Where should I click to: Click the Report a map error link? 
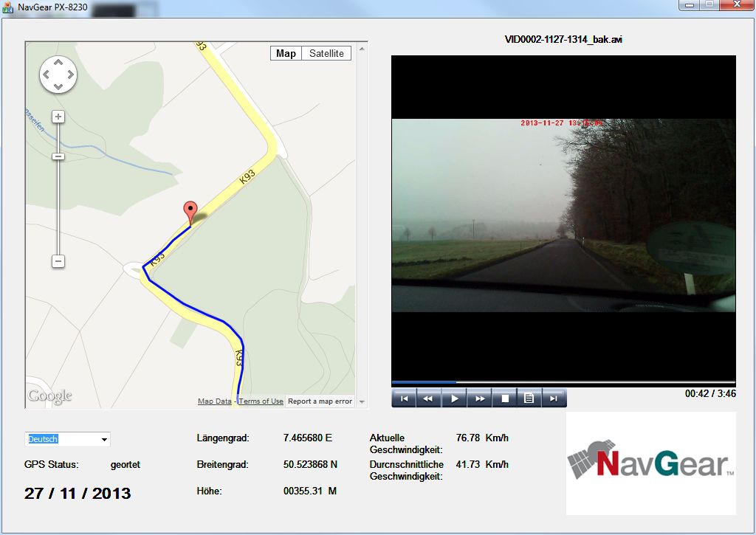320,401
